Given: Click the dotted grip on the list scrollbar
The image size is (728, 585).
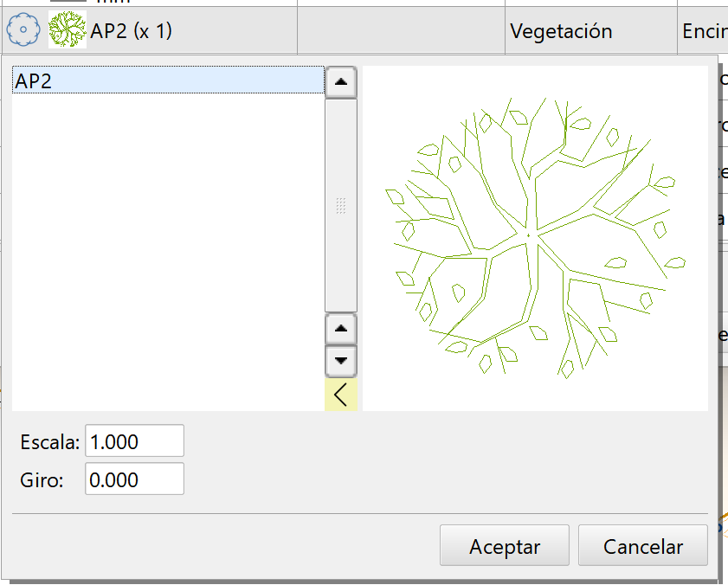Looking at the screenshot, I should pos(340,205).
